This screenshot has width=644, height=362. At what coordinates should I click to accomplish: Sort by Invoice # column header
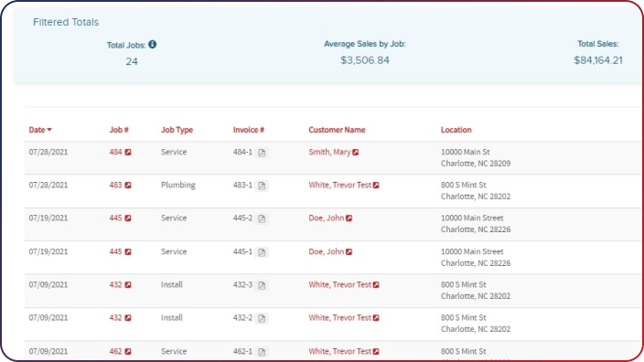click(249, 130)
